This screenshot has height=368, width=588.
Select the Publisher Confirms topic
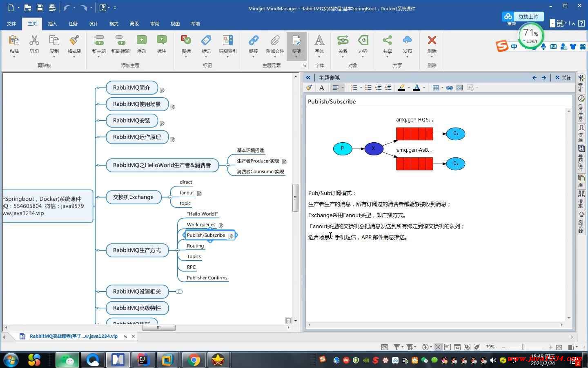tap(207, 278)
